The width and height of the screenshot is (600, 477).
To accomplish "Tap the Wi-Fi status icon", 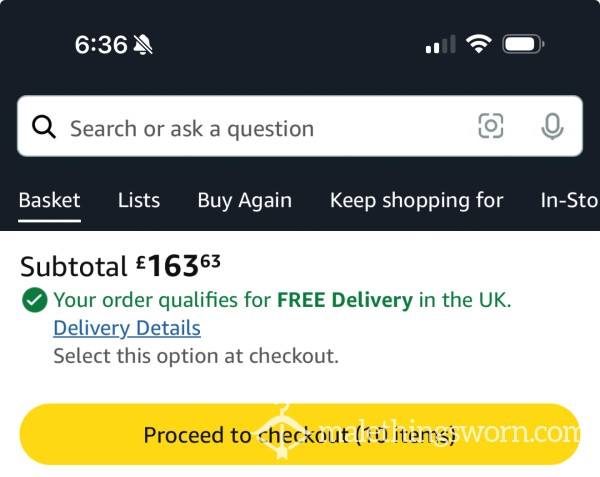I will click(478, 44).
